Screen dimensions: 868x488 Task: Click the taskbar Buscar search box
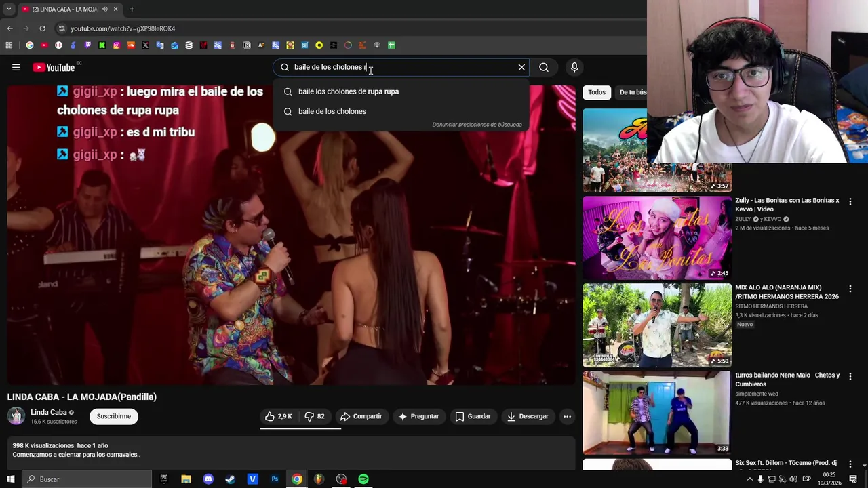click(86, 479)
